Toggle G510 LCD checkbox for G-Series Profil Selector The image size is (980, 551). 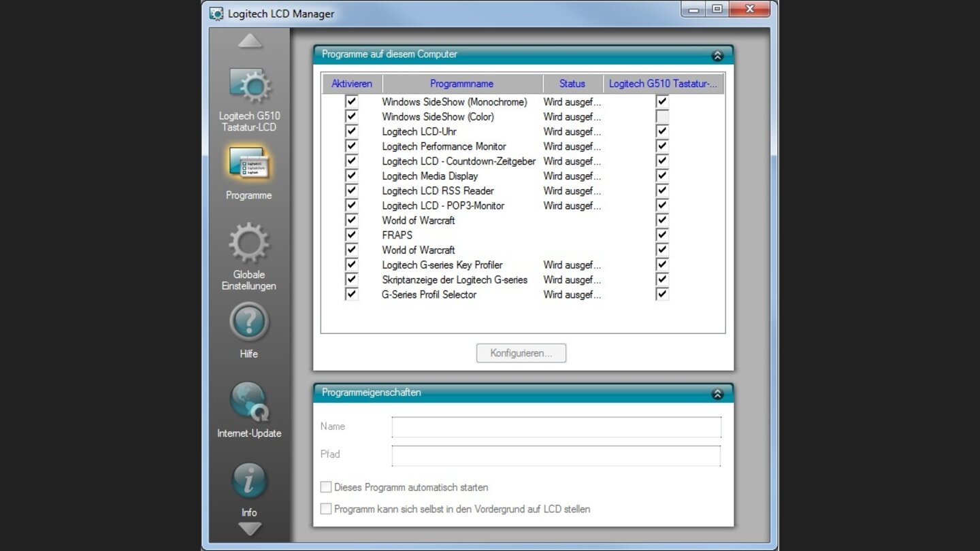coord(662,294)
